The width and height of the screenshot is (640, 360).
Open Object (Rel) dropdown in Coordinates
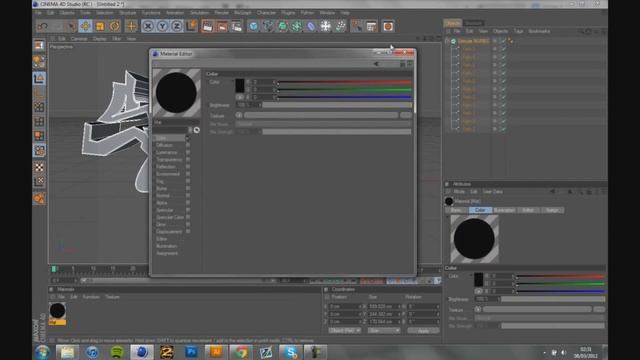click(x=344, y=330)
